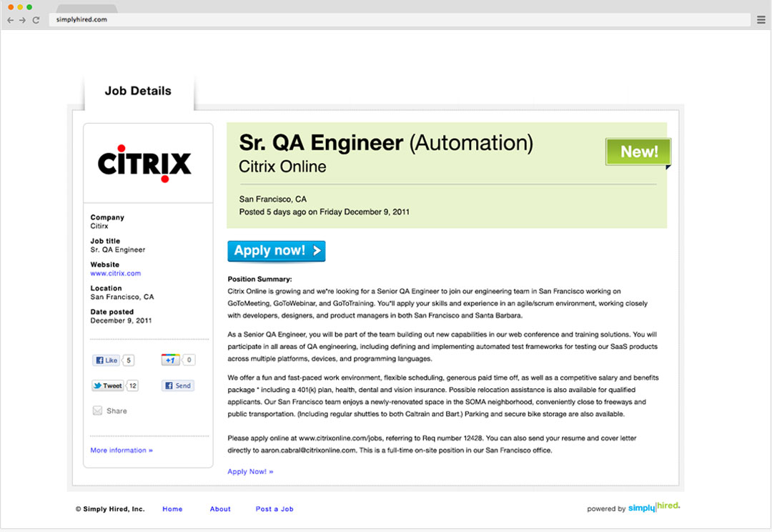
Task: Click the Citrix logo image
Action: tap(144, 163)
